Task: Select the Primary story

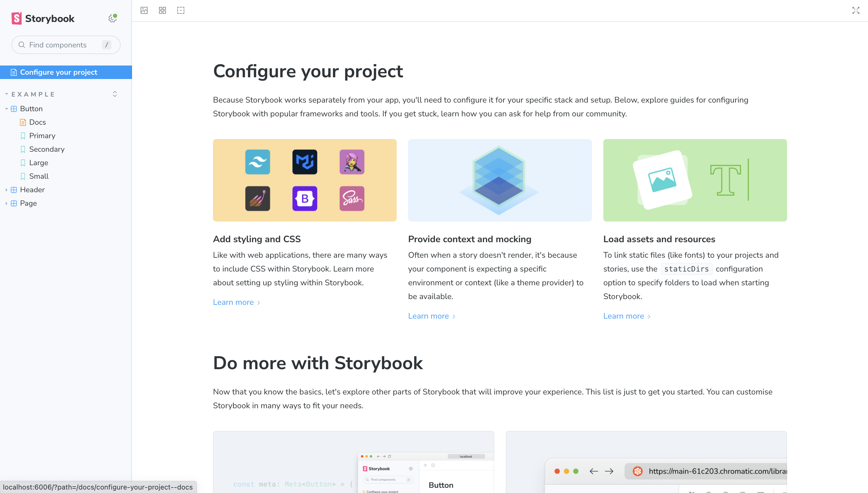Action: [x=42, y=136]
